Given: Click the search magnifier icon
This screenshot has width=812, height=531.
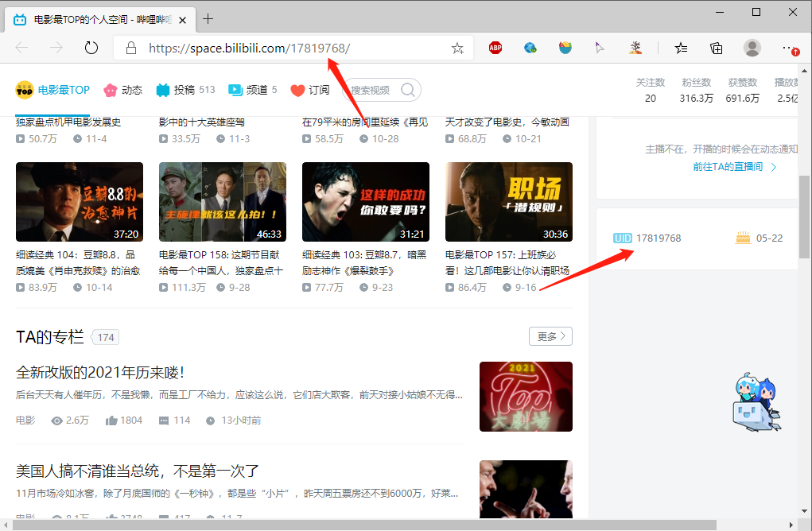Looking at the screenshot, I should tap(408, 90).
